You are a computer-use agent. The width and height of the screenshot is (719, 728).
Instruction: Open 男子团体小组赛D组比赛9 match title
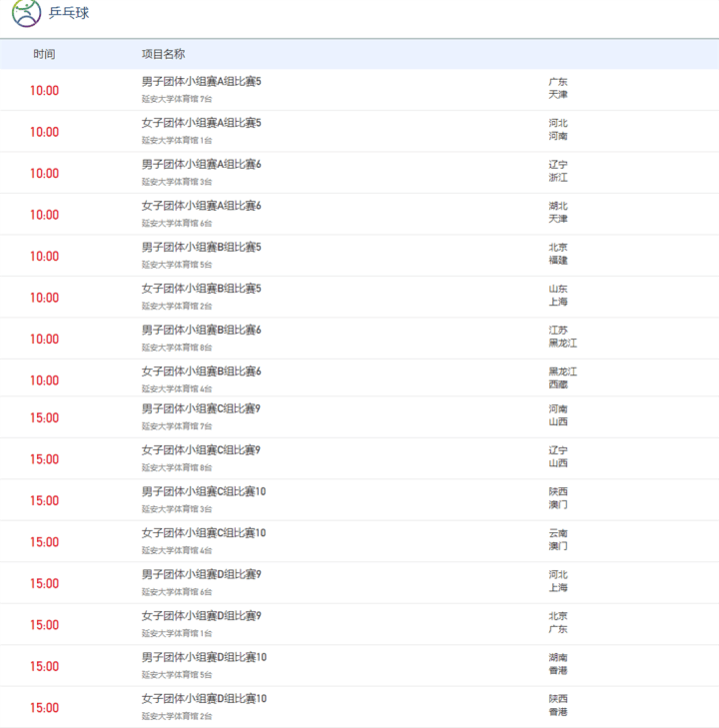click(202, 574)
